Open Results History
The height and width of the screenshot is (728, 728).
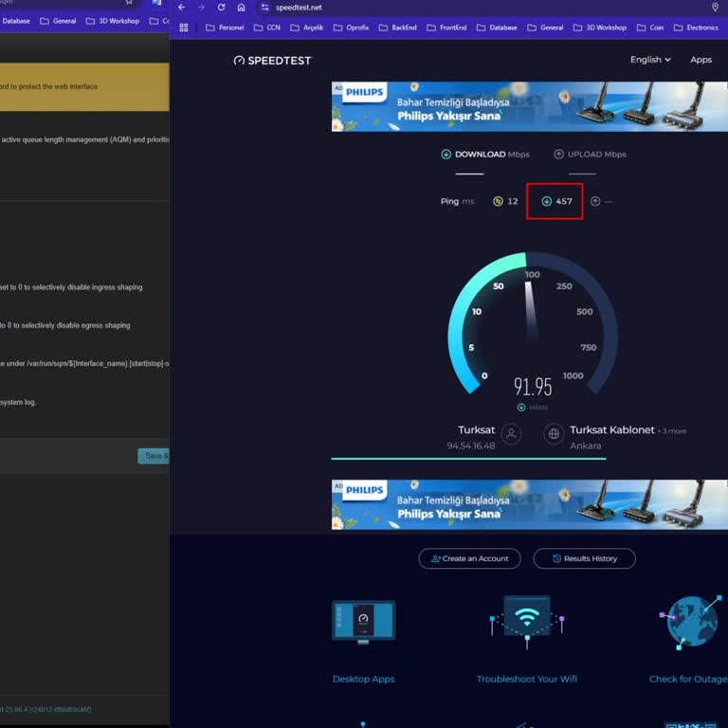[584, 558]
